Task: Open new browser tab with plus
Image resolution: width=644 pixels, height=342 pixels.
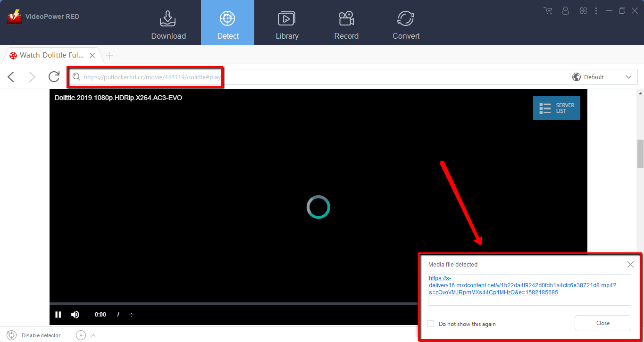Action: point(109,56)
